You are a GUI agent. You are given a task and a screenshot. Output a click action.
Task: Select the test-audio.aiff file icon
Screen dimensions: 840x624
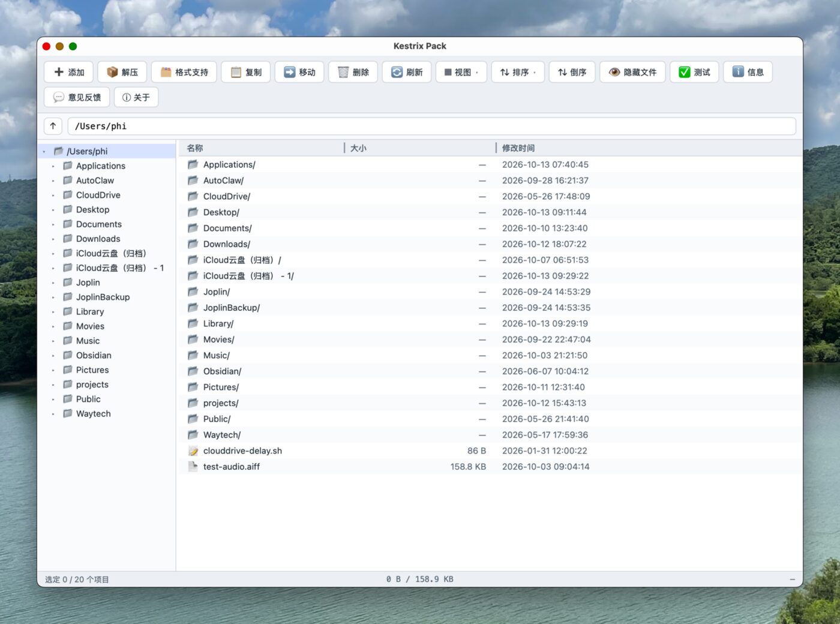coord(193,467)
